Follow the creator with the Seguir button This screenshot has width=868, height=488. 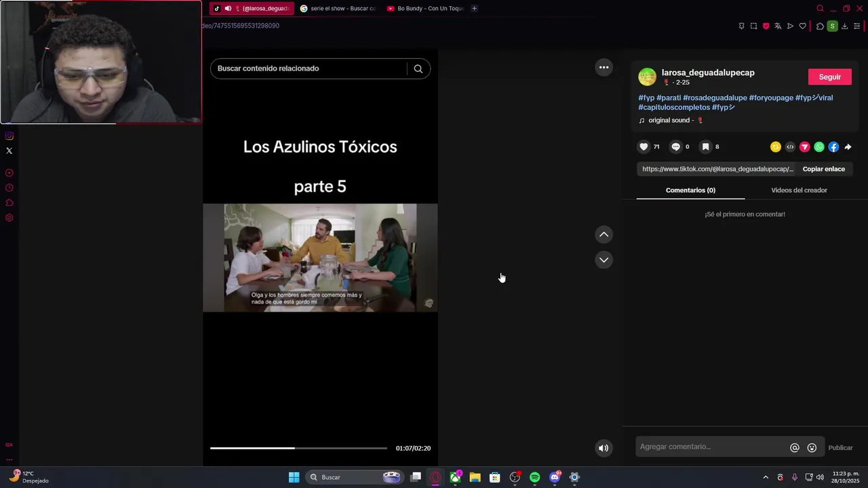click(x=829, y=77)
